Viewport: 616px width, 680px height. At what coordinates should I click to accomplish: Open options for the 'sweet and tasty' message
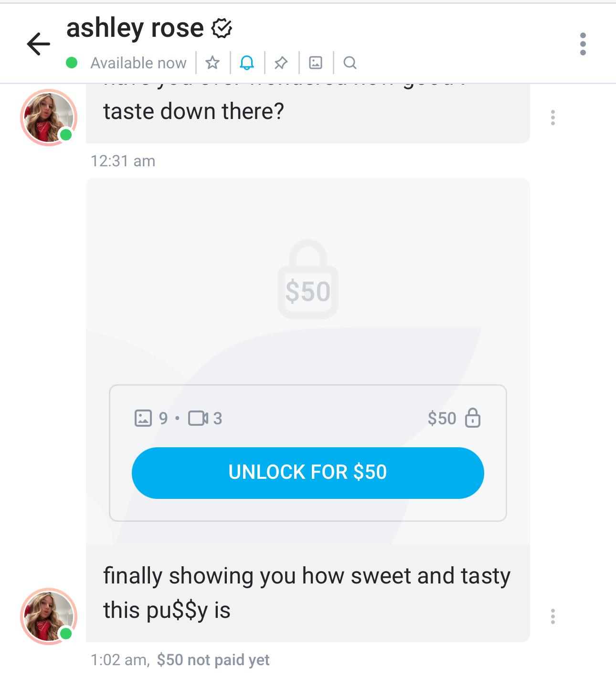tap(552, 616)
